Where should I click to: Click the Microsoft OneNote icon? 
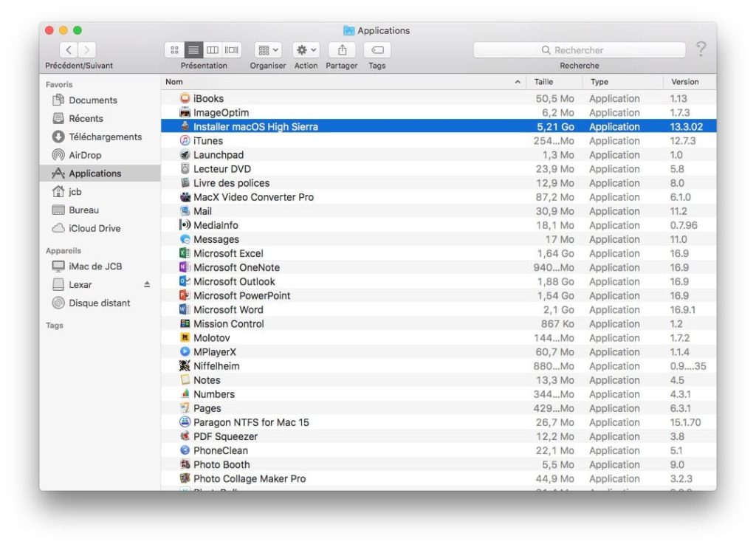coord(185,267)
